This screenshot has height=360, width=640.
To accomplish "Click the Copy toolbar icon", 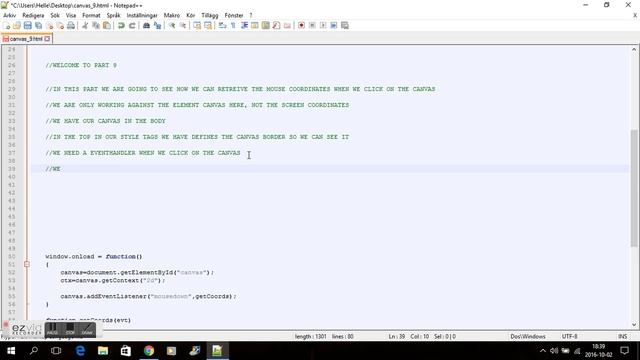I will click(x=96, y=25).
